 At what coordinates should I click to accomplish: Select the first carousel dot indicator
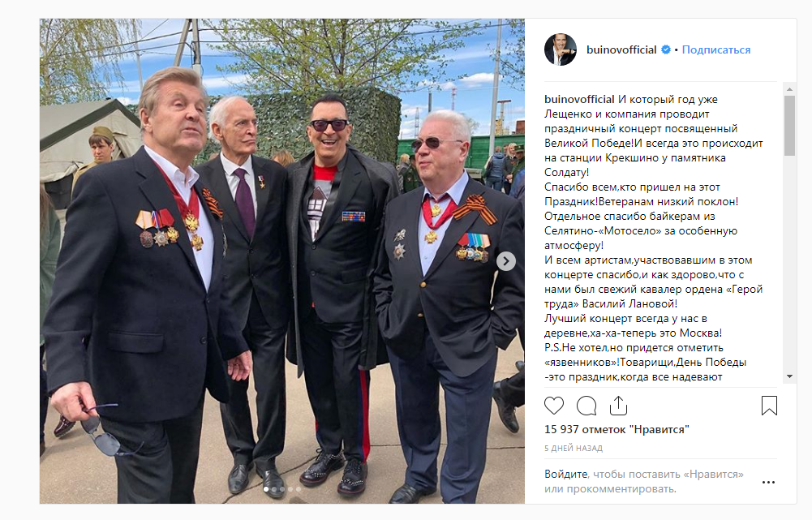pyautogui.click(x=266, y=489)
